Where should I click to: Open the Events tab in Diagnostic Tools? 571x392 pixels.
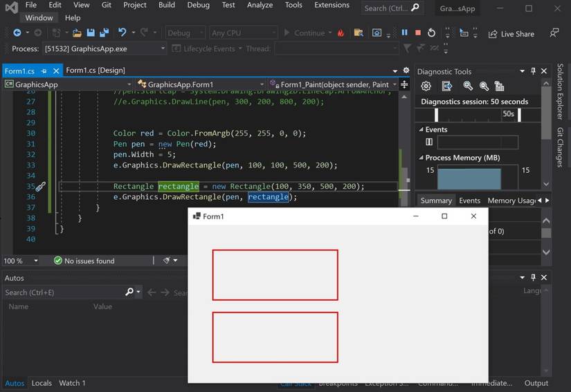pyautogui.click(x=469, y=200)
